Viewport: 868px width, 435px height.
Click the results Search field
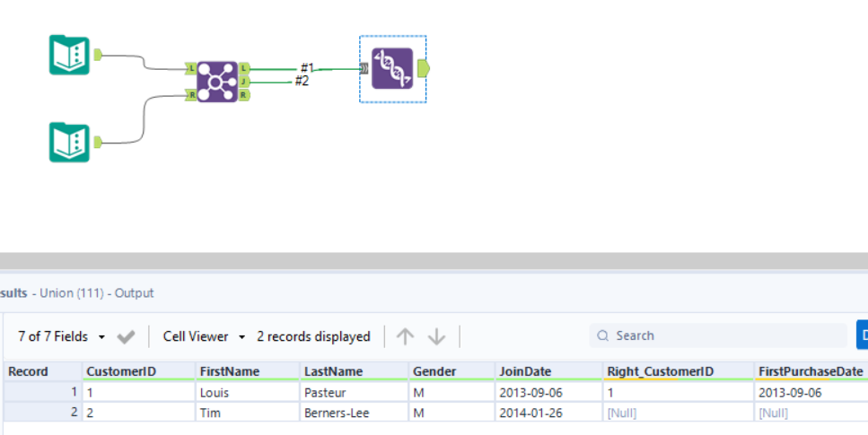point(718,335)
